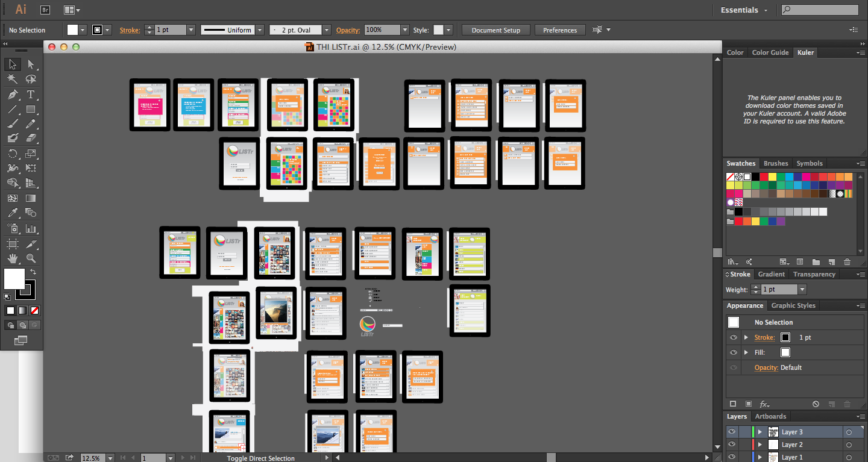Image resolution: width=868 pixels, height=462 pixels.
Task: Select the Free Transform tool
Action: pyautogui.click(x=31, y=168)
